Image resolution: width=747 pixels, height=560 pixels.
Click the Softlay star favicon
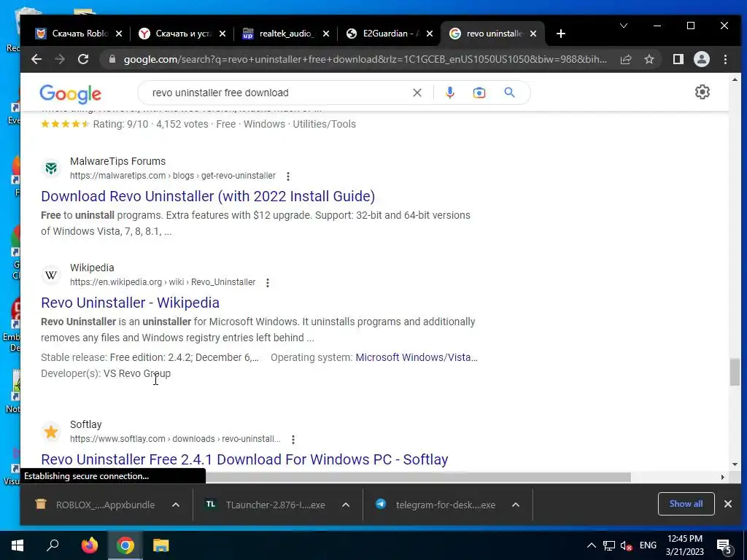tap(51, 432)
